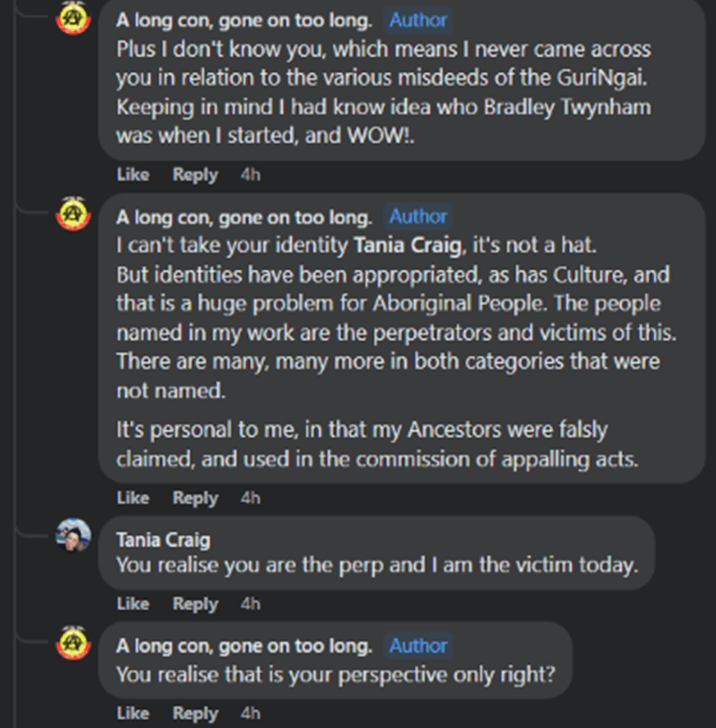Open 4h timestamp under the last comment
The width and height of the screenshot is (716, 728).
tap(251, 713)
